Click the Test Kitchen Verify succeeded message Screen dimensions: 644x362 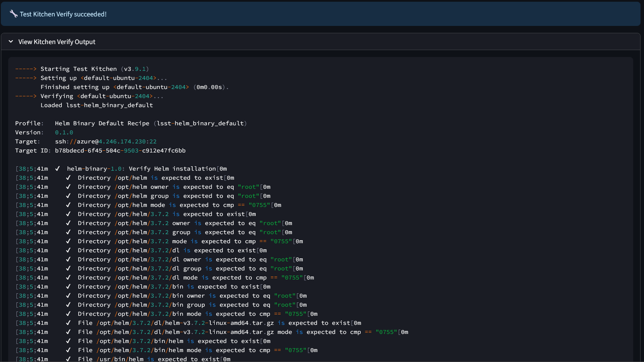(63, 14)
